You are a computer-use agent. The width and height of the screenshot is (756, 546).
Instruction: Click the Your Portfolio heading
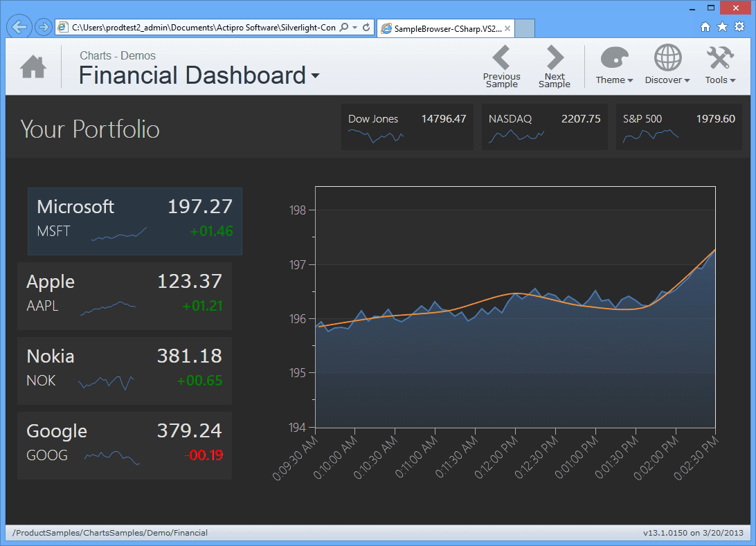[x=90, y=129]
